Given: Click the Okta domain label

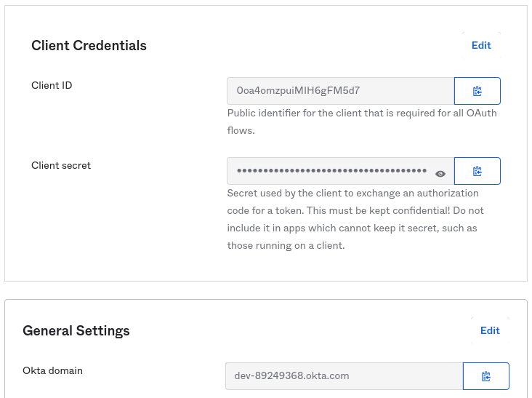Looking at the screenshot, I should [52, 370].
